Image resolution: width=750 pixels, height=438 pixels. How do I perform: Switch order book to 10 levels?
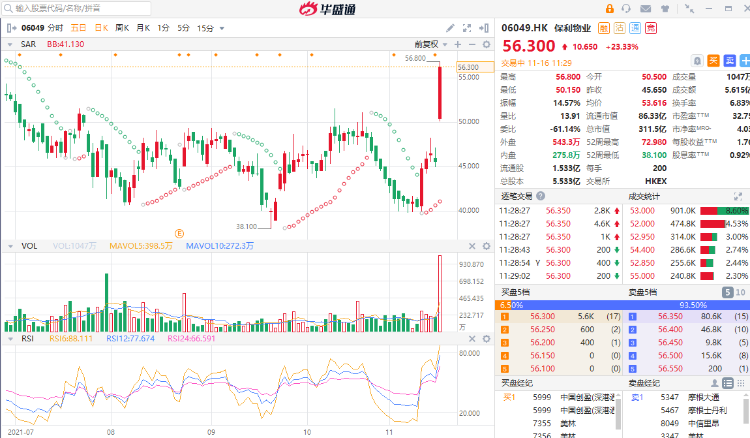740,292
